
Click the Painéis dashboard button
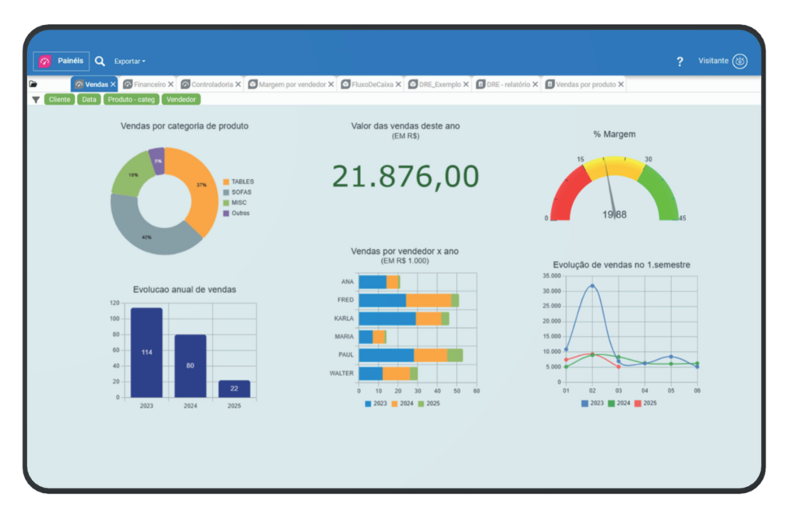click(x=61, y=61)
